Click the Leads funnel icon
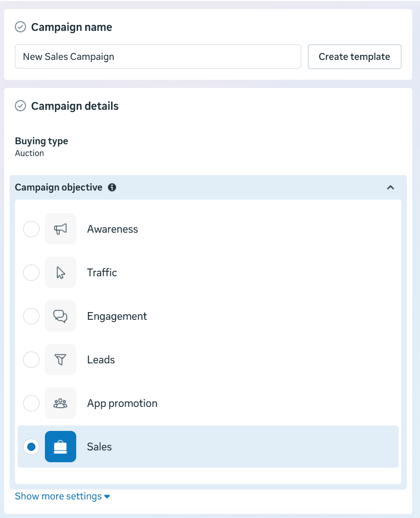Image resolution: width=420 pixels, height=518 pixels. tap(60, 359)
